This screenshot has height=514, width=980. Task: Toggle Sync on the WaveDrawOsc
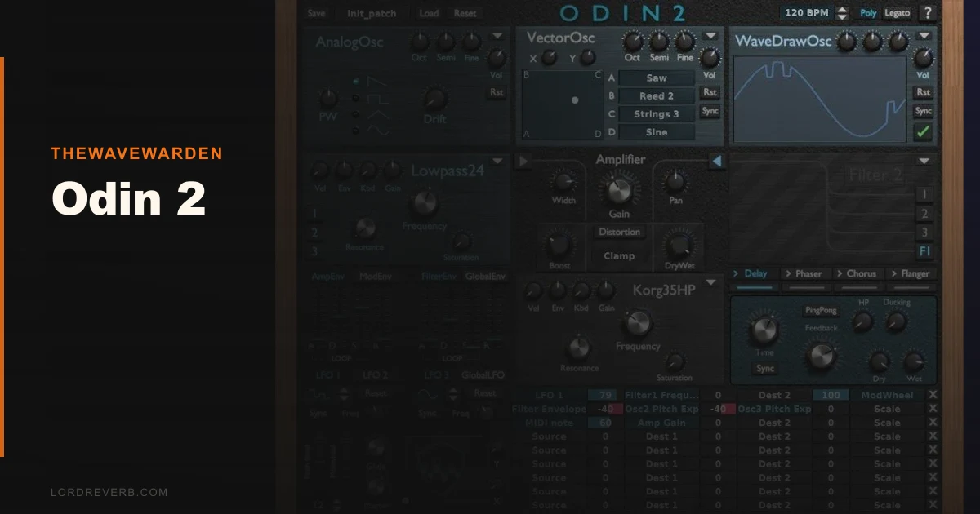point(924,111)
